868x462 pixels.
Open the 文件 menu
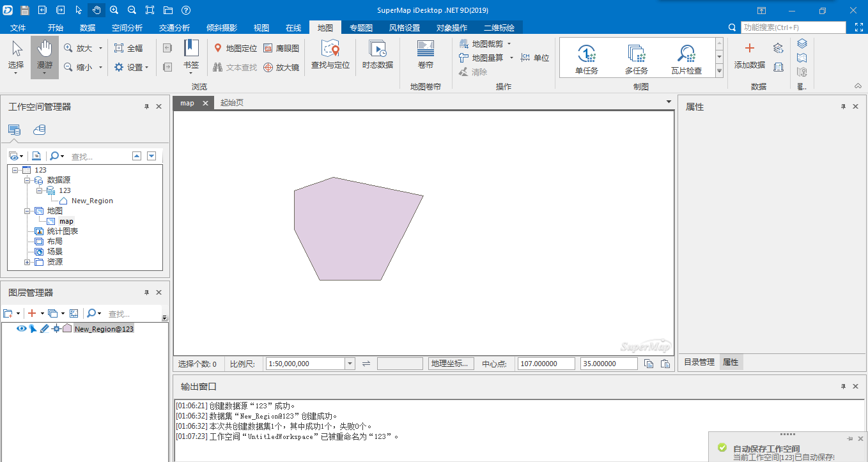tap(18, 27)
